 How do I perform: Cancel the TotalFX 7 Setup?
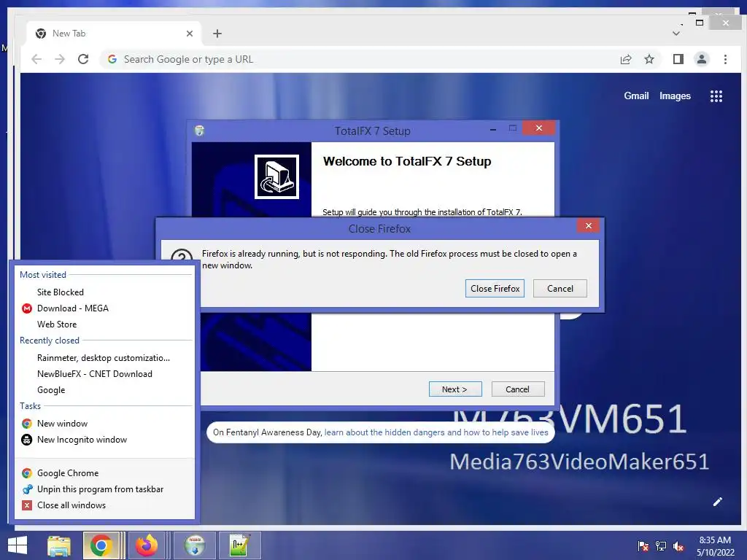pyautogui.click(x=517, y=389)
